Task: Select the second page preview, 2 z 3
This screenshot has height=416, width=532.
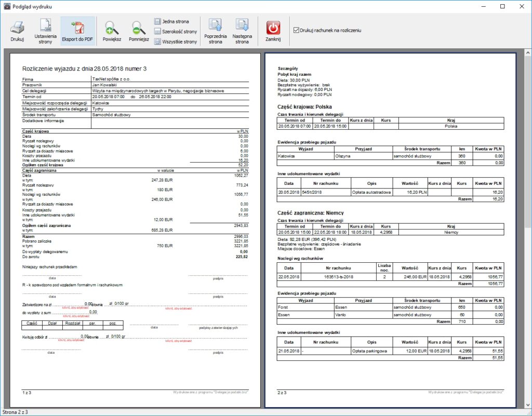Action: [390, 229]
